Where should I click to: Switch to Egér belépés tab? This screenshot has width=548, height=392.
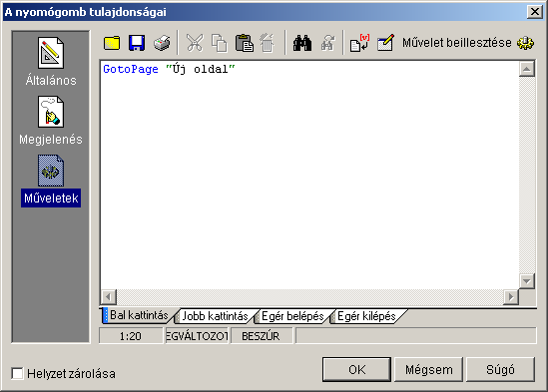coord(292,316)
